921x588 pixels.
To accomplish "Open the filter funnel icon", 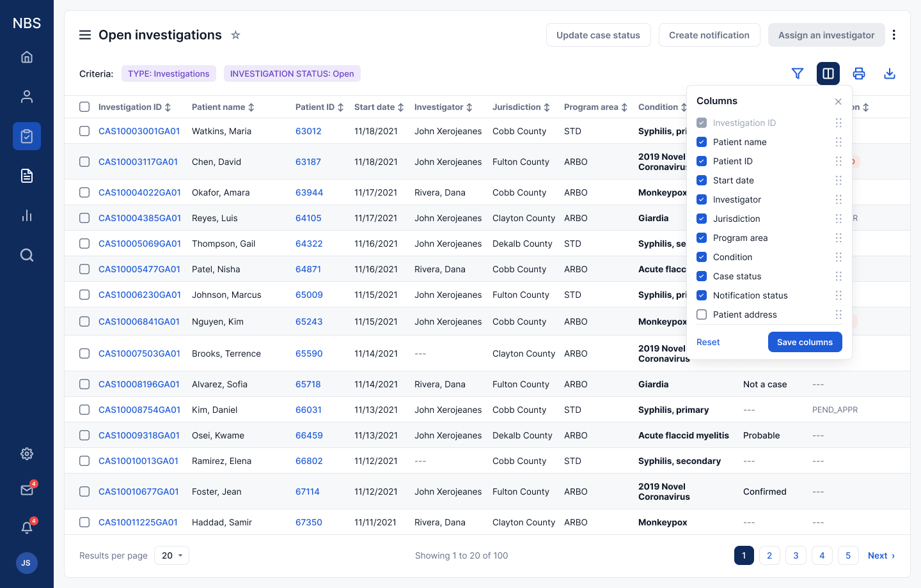I will [798, 73].
